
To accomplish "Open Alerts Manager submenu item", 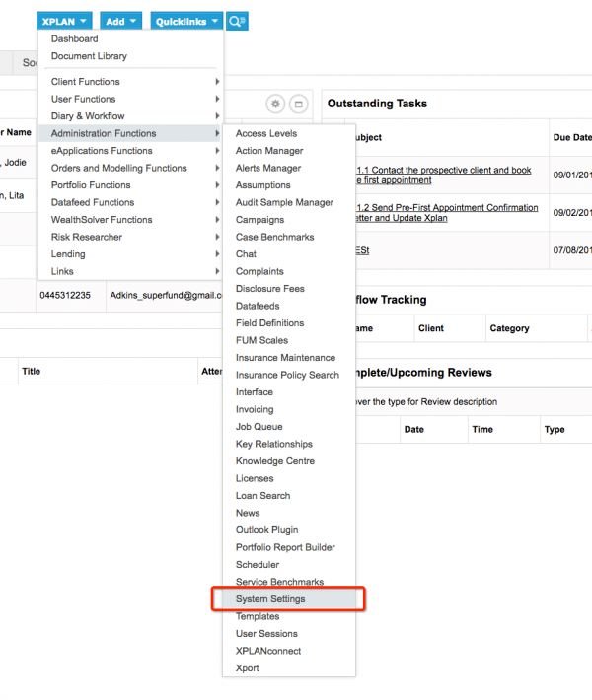I will click(x=268, y=168).
